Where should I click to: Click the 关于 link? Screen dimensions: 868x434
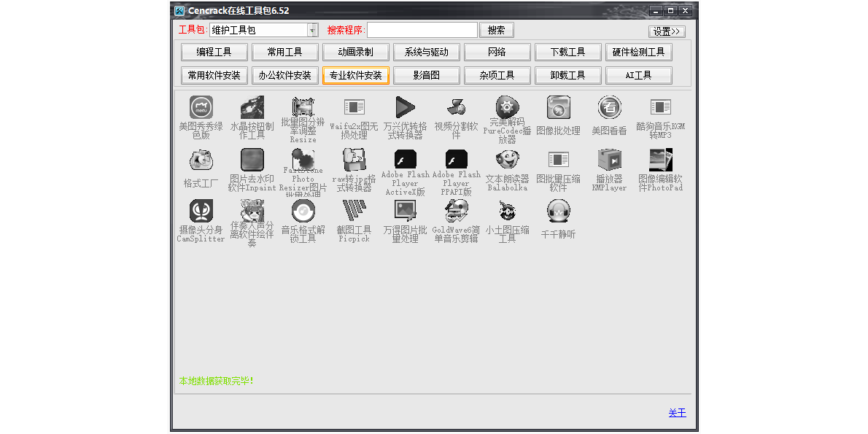(x=677, y=413)
